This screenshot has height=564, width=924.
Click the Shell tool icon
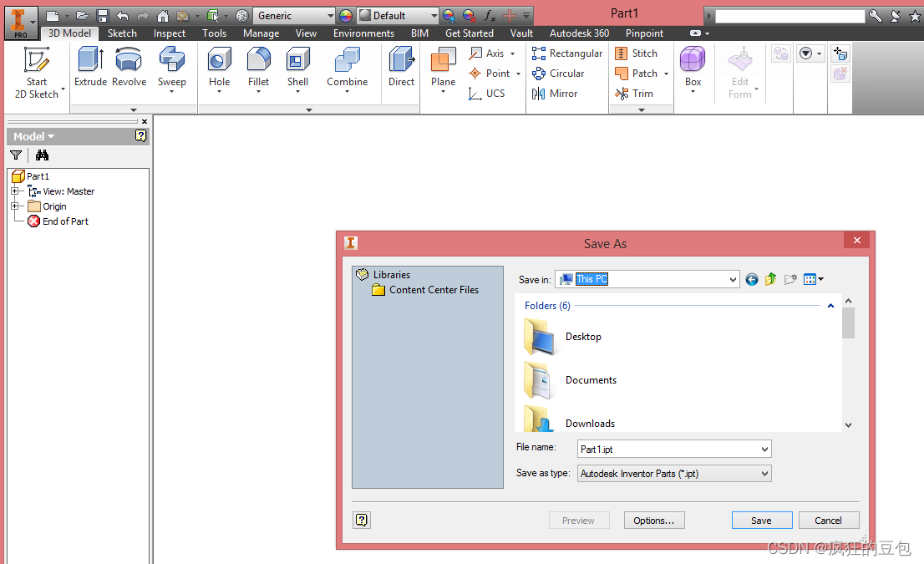(297, 61)
